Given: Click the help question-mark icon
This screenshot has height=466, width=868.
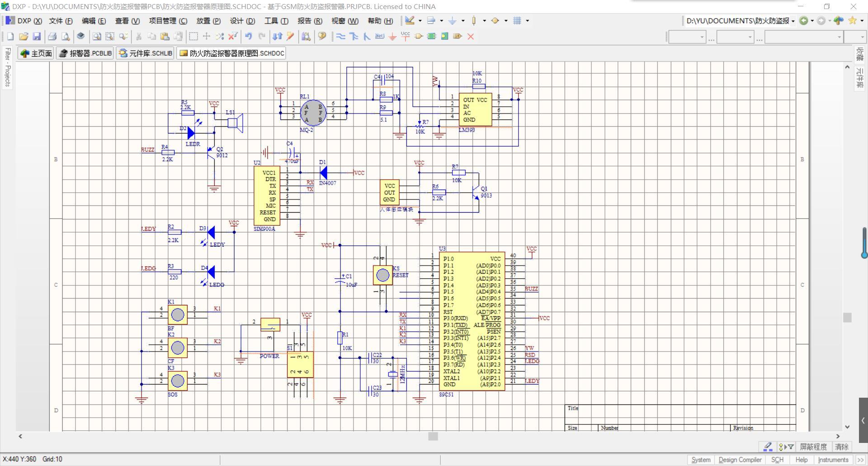Looking at the screenshot, I should click(322, 36).
